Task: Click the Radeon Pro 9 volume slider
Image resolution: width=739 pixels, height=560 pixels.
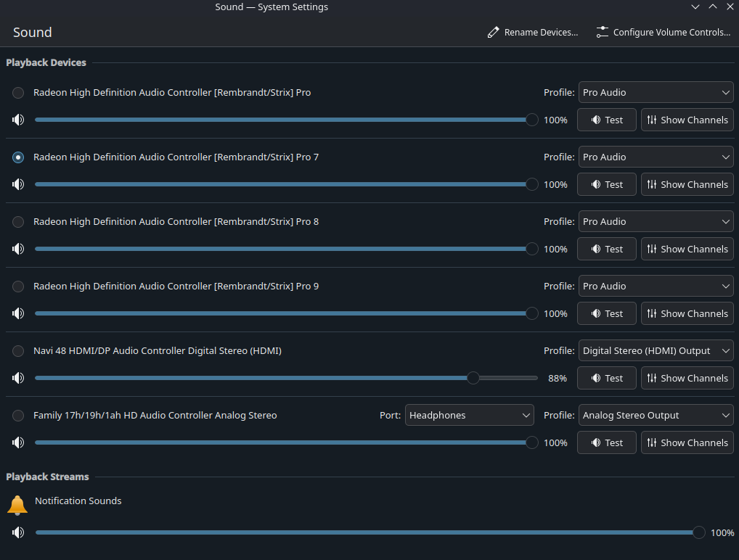Action: click(x=286, y=313)
